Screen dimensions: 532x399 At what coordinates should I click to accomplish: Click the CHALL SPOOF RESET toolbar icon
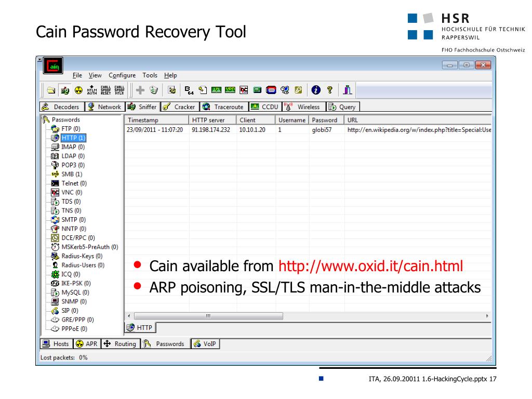(105, 90)
